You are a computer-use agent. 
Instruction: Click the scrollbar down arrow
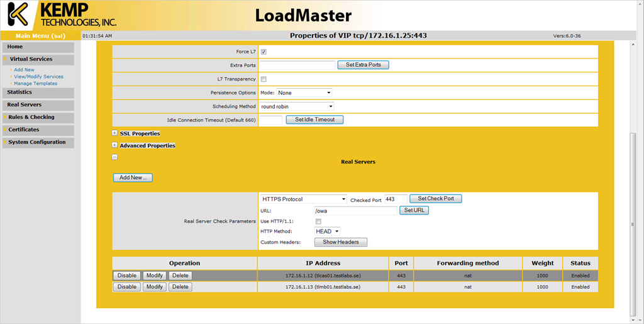point(633,319)
